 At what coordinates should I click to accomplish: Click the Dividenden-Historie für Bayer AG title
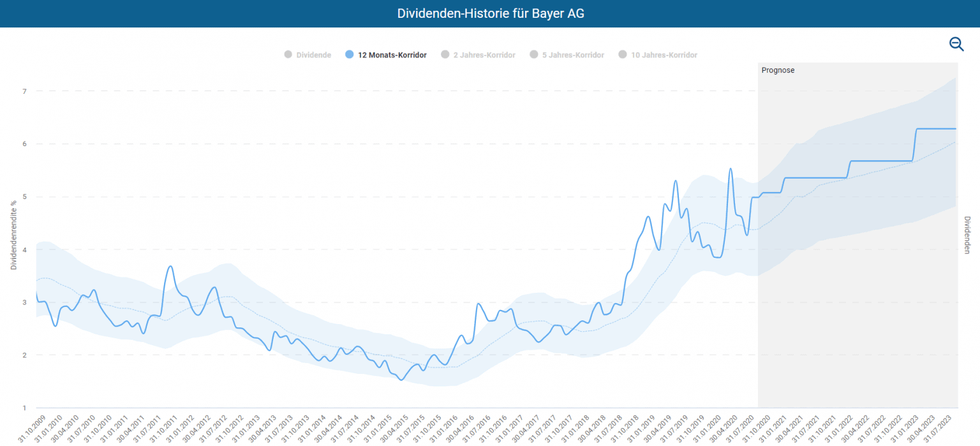[x=490, y=13]
